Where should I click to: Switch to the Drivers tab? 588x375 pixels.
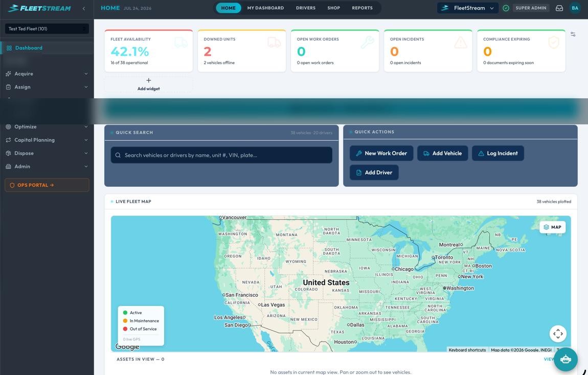(306, 8)
